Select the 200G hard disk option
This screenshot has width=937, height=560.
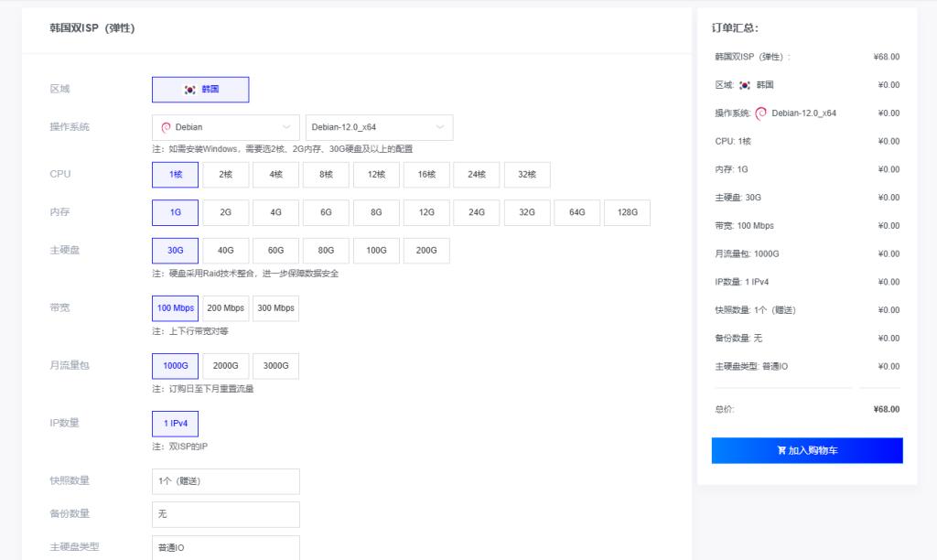pos(426,250)
